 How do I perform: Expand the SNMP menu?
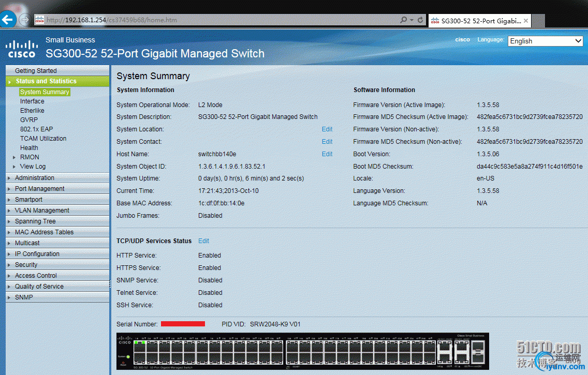point(57,297)
